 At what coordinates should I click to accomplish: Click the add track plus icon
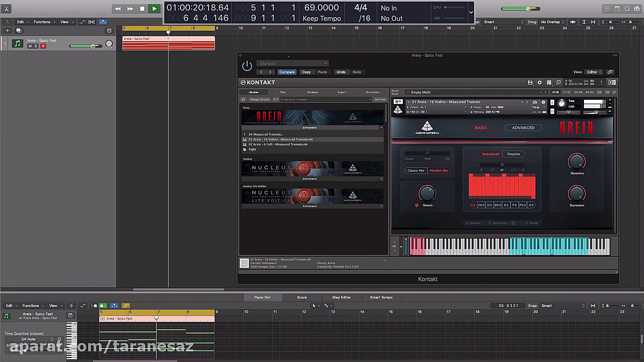click(x=7, y=31)
